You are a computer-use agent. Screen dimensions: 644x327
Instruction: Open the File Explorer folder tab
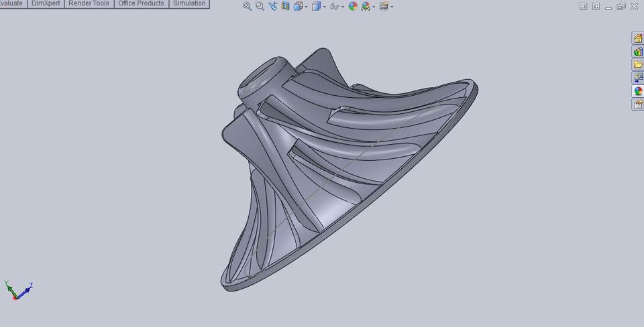click(638, 65)
